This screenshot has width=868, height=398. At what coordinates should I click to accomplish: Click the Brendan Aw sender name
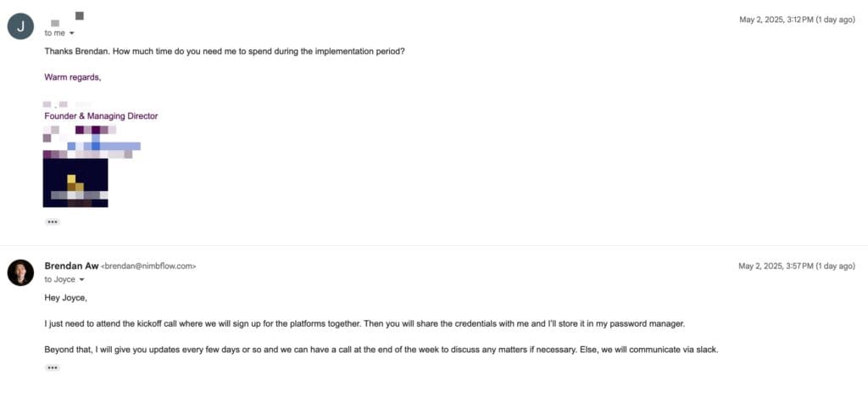pyautogui.click(x=71, y=266)
